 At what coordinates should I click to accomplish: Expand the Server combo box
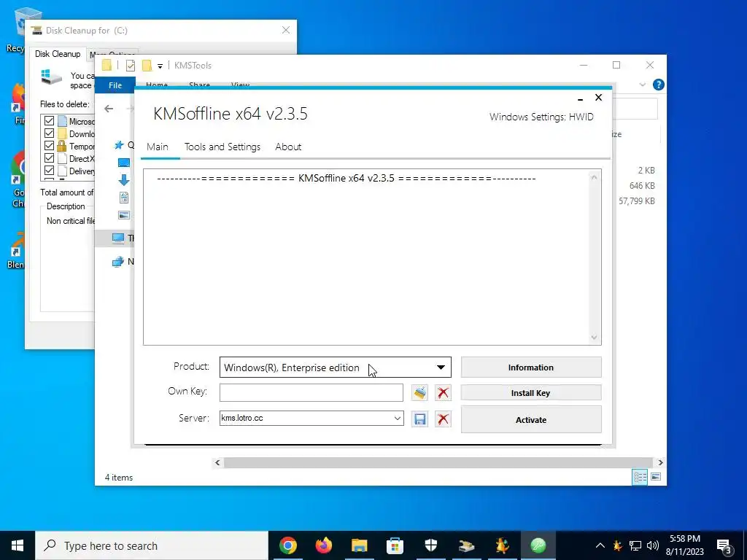click(x=398, y=418)
